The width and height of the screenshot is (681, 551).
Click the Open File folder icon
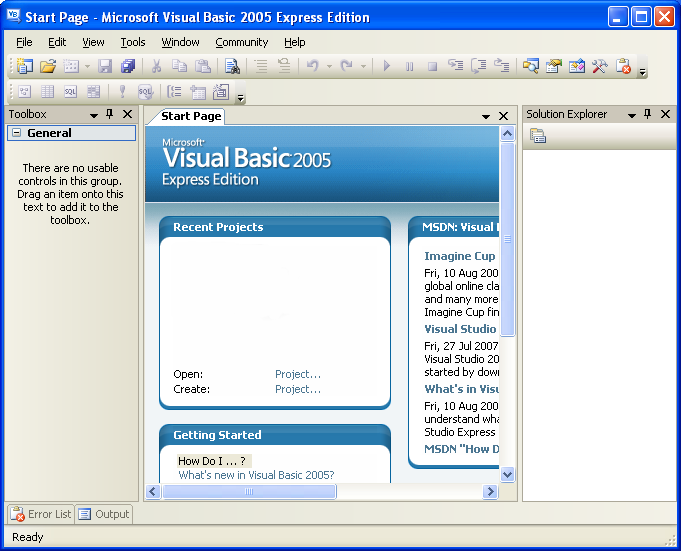[x=48, y=66]
